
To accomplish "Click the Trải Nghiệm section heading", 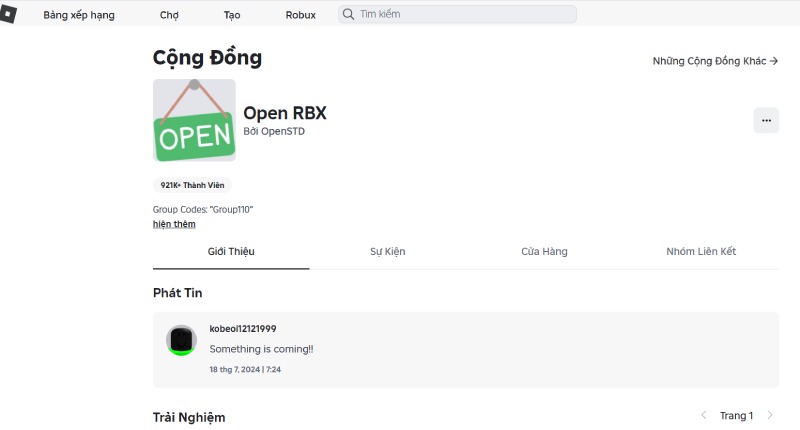I will click(x=189, y=417).
